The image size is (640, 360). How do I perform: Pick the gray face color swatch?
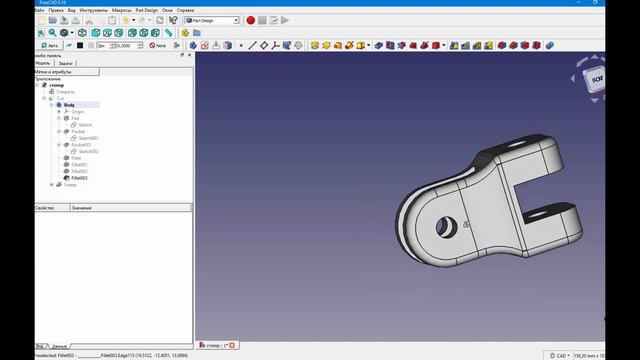(91, 45)
